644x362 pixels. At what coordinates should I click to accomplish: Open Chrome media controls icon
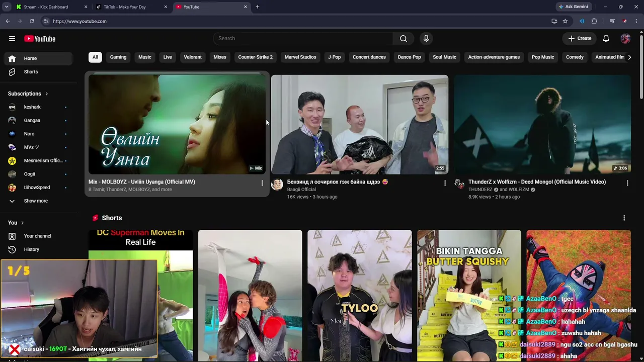612,21
